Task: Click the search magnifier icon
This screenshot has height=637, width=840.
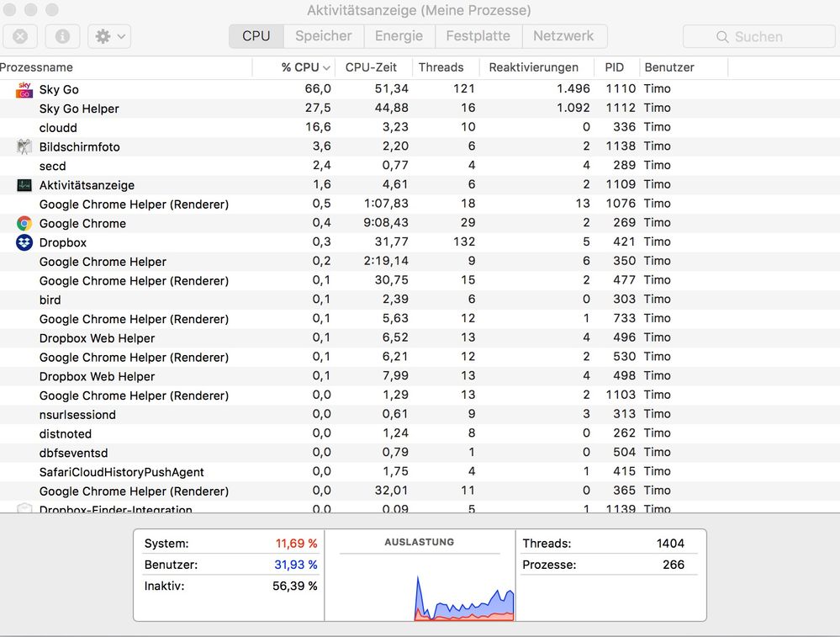Action: pos(722,37)
